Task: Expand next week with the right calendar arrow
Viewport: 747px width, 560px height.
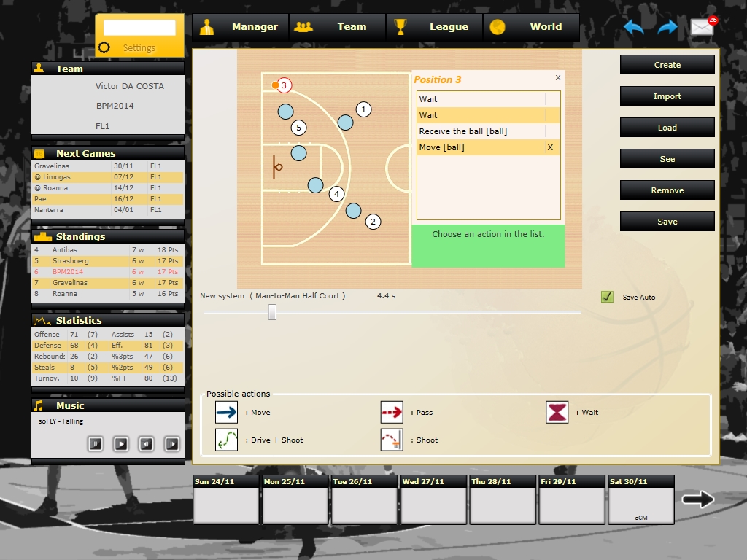Action: (x=698, y=499)
